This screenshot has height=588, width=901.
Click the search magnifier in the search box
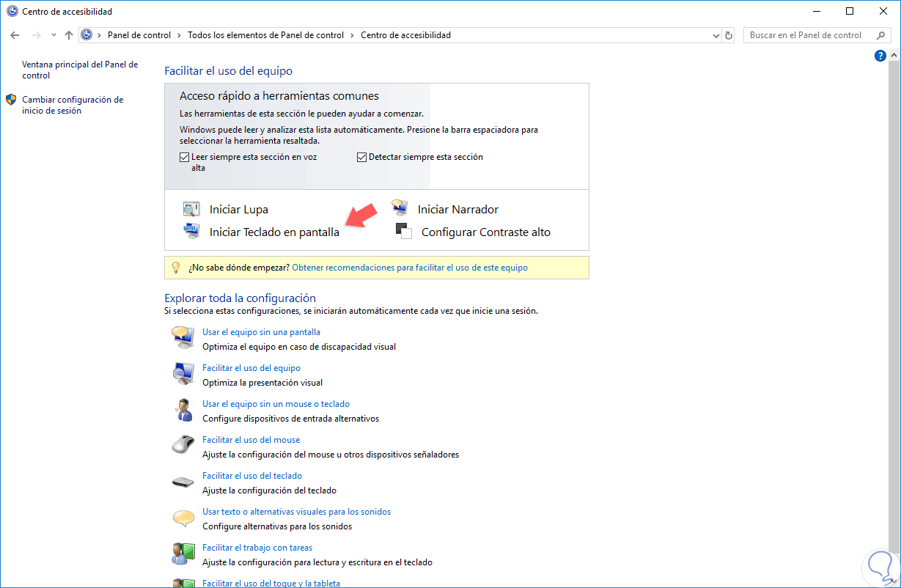click(x=880, y=35)
